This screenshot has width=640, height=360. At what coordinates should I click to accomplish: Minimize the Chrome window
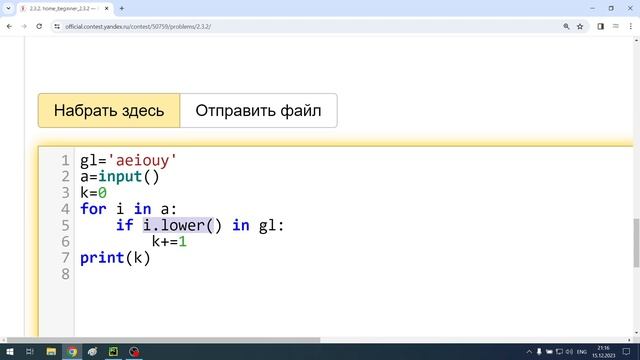[x=593, y=8]
